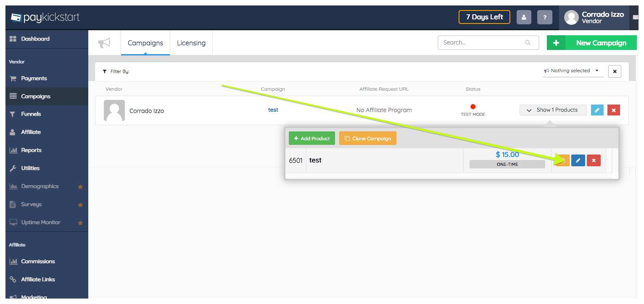Click the Corrado Izzo vendor avatar
This screenshot has width=644, height=304.
[x=114, y=110]
